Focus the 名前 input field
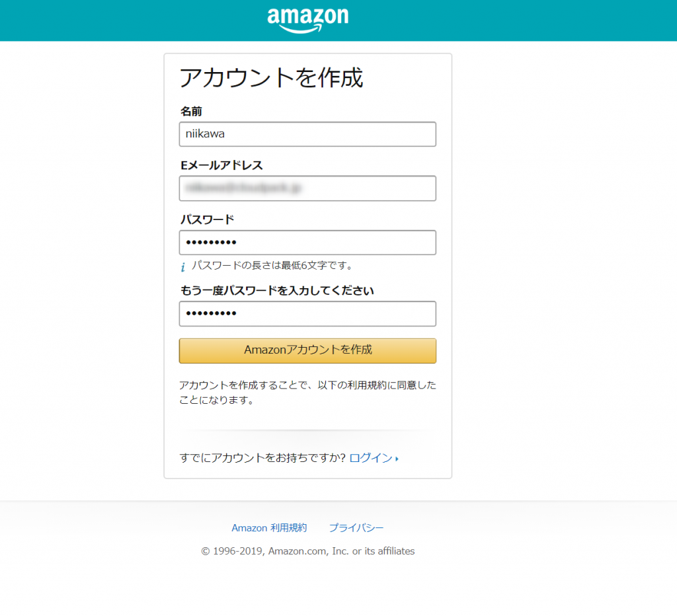 coord(307,134)
